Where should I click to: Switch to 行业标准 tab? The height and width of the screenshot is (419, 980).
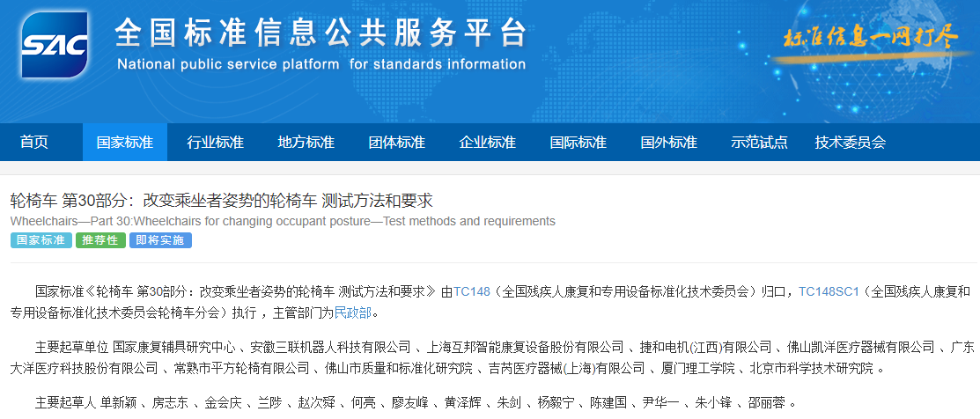pyautogui.click(x=215, y=143)
